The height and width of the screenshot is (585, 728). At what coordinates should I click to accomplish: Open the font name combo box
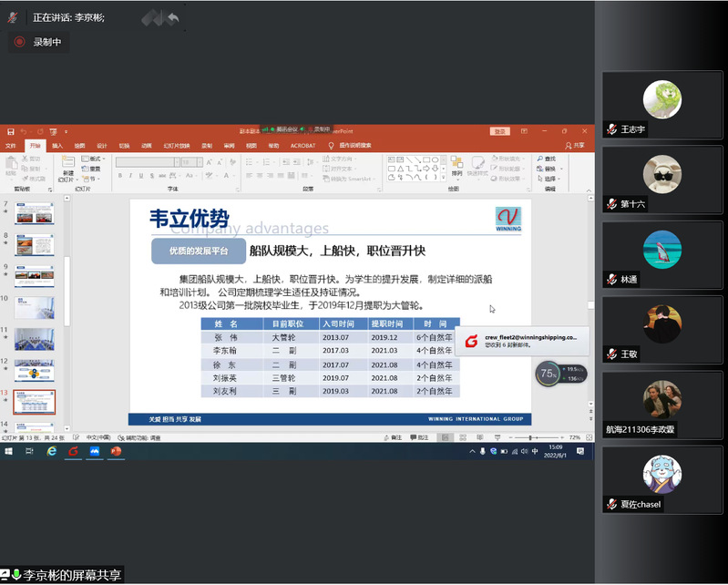(x=148, y=162)
